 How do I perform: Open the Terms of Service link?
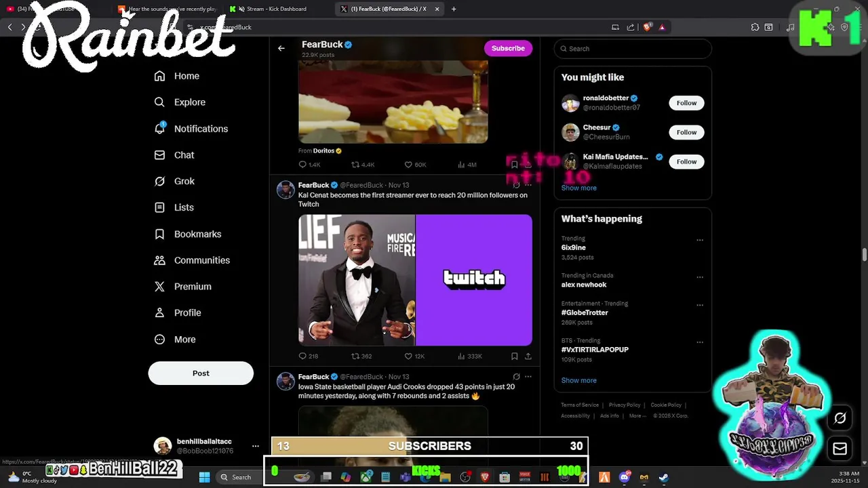pos(580,405)
